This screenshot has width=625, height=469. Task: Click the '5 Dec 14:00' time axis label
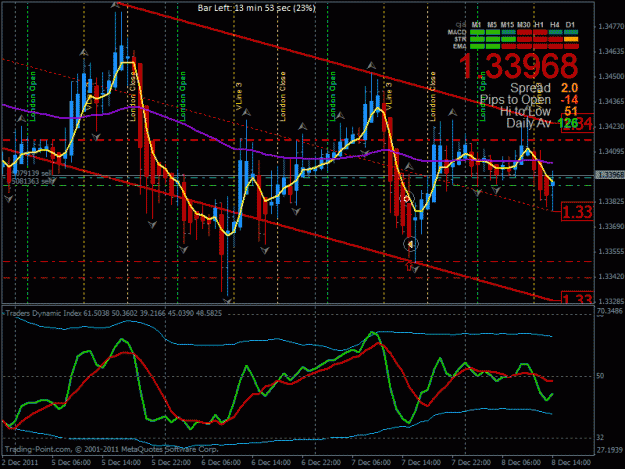(x=121, y=463)
